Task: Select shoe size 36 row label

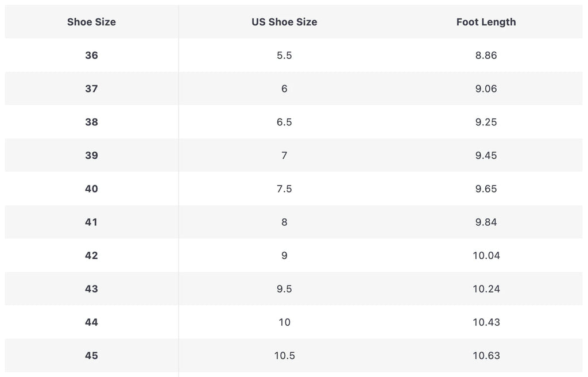Action: 91,55
